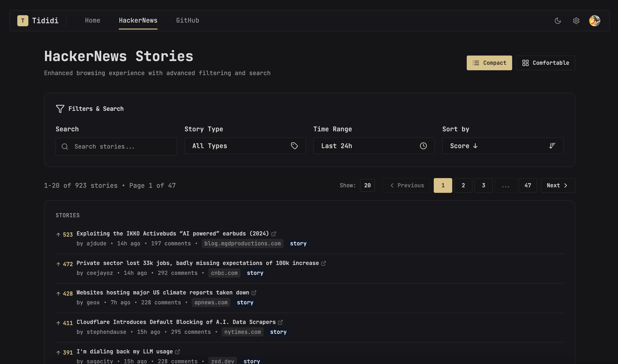Open Websites hosting major US climate reports story
618x364 pixels.
[x=163, y=292]
